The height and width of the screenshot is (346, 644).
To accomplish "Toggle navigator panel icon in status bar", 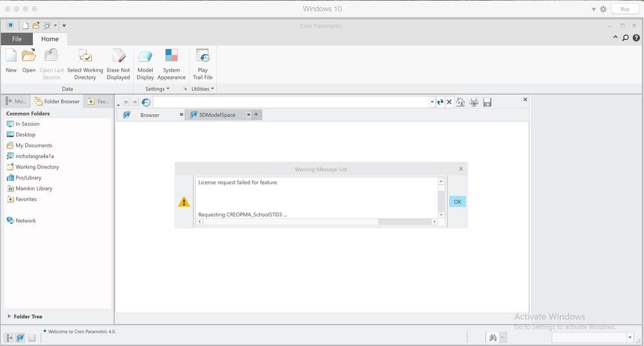I will (x=9, y=338).
